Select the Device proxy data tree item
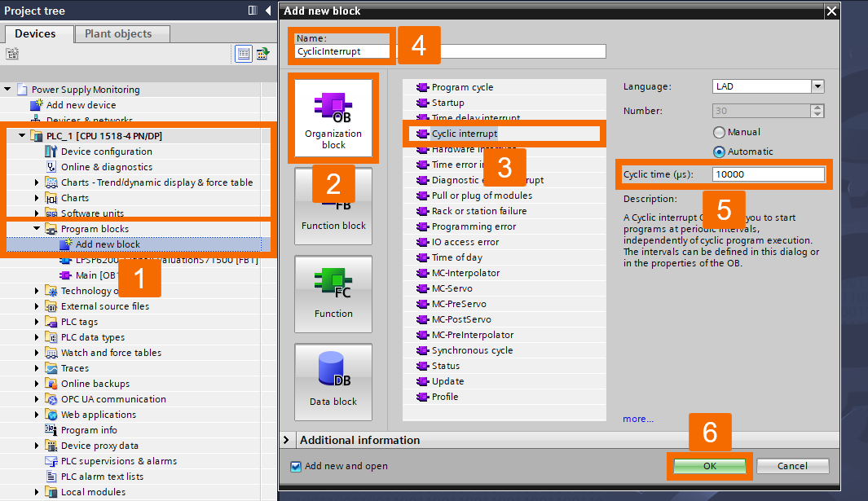The width and height of the screenshot is (868, 501). tap(99, 446)
